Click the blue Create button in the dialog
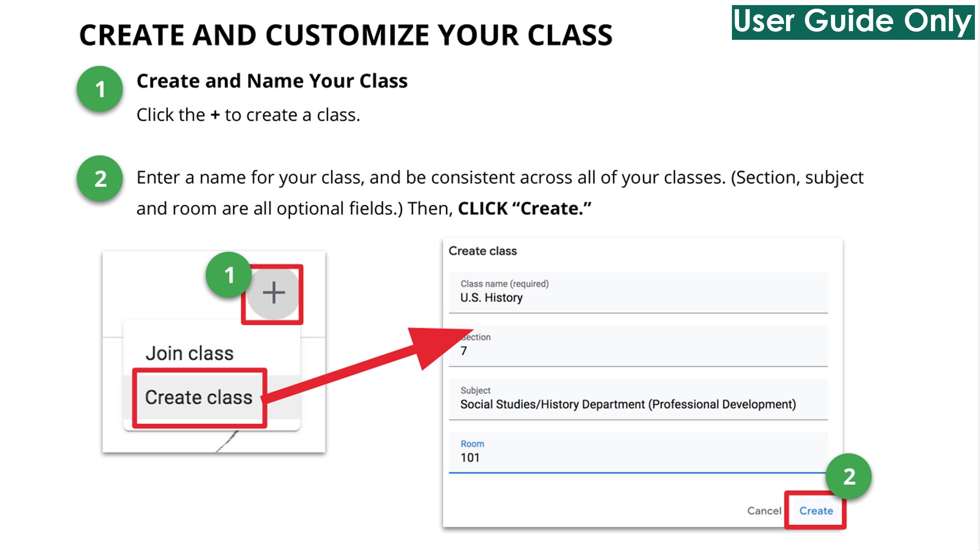The width and height of the screenshot is (980, 551). pos(816,511)
